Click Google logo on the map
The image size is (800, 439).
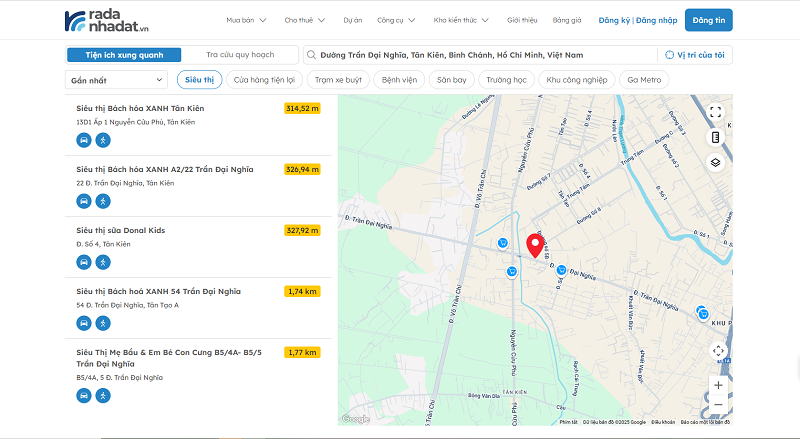(356, 419)
